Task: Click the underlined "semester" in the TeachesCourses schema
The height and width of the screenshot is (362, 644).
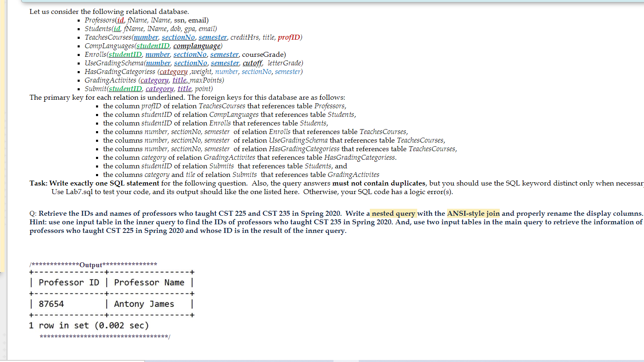Action: pos(212,37)
